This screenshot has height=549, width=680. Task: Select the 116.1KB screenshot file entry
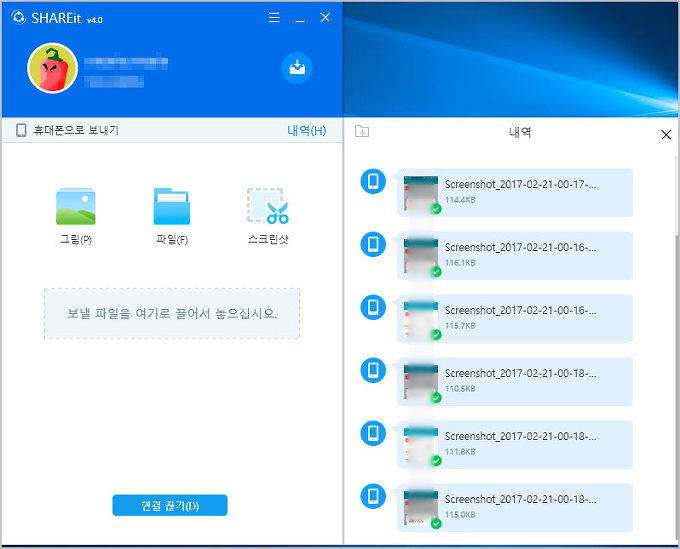pos(520,254)
